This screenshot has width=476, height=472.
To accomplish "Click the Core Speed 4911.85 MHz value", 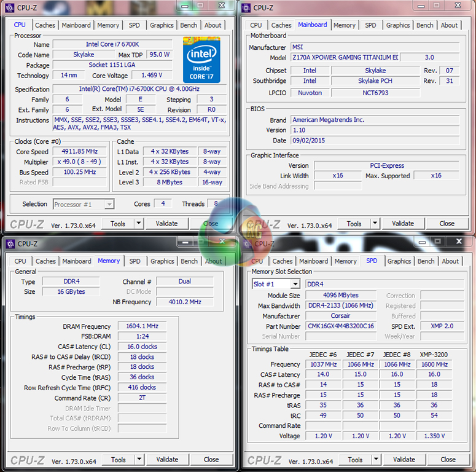I will pyautogui.click(x=79, y=151).
